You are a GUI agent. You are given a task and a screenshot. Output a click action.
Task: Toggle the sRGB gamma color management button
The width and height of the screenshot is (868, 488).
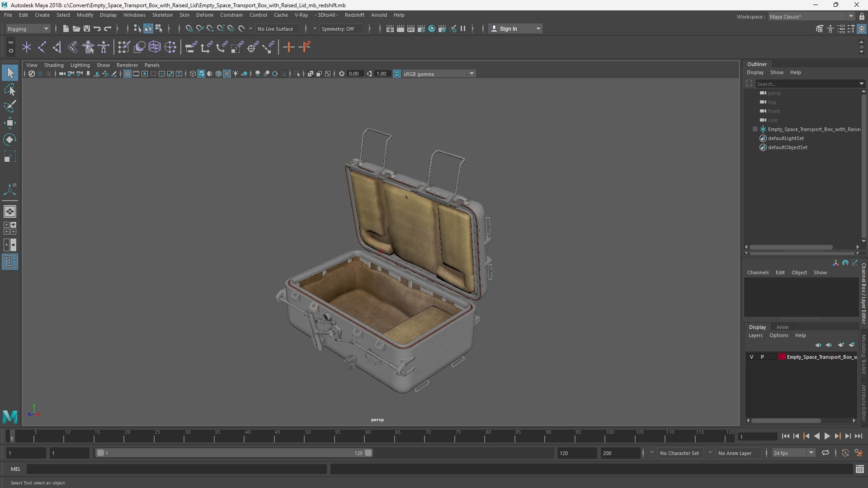pyautogui.click(x=397, y=74)
